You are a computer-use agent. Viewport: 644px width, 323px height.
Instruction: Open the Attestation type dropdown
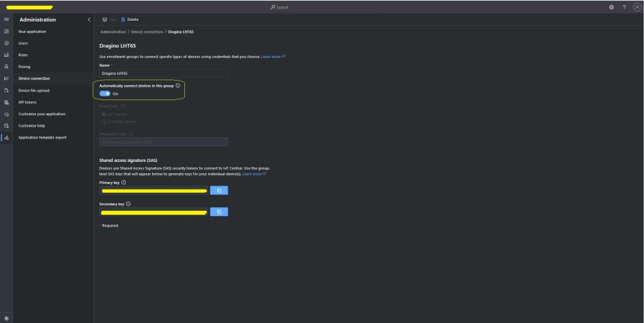tap(164, 142)
